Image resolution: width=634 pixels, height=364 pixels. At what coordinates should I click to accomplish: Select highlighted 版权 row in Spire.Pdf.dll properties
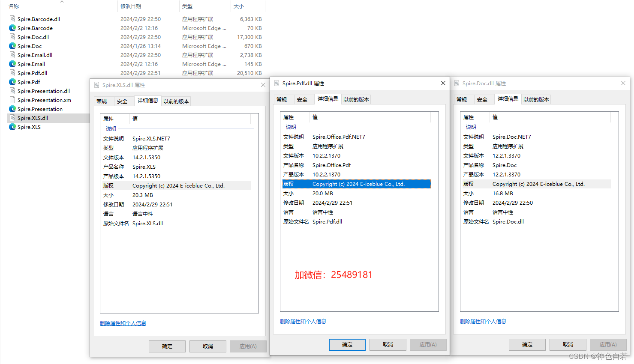point(356,184)
